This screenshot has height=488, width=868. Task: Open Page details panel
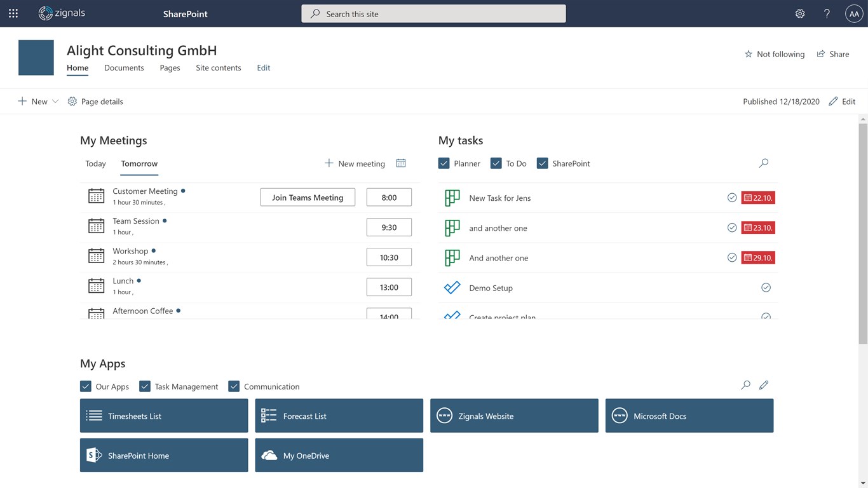(x=95, y=102)
